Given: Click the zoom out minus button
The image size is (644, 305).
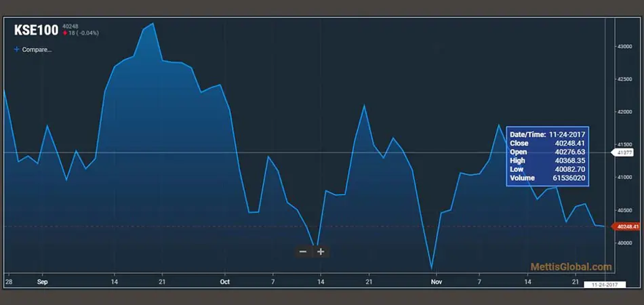Looking at the screenshot, I should pyautogui.click(x=303, y=251).
